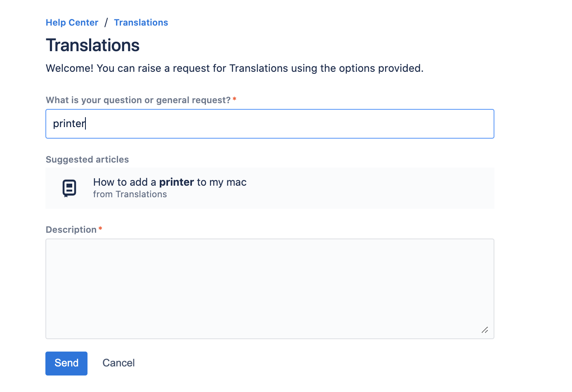Click the Translations breadcrumb link
This screenshot has width=572, height=392.
click(141, 23)
